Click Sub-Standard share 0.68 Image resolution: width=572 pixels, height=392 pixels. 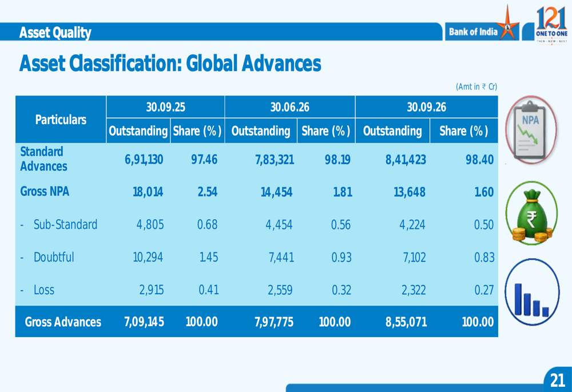[x=207, y=225]
